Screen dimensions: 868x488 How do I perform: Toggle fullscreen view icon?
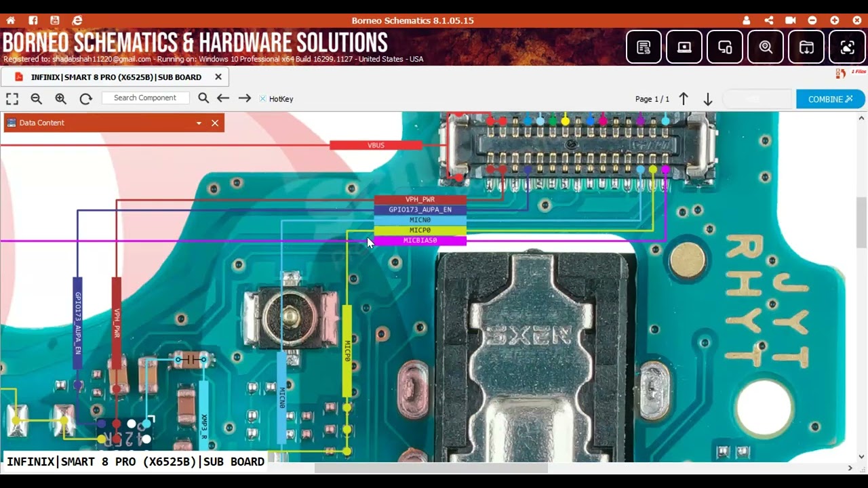[x=12, y=99]
